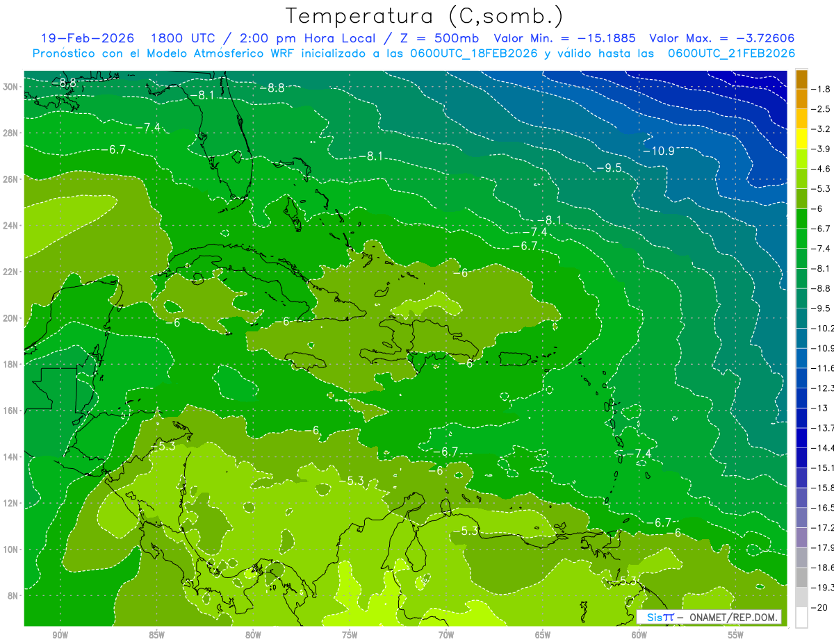This screenshot has height=644, width=834.
Task: Click the Valor Max. = -3.72606 value
Action: click(x=721, y=38)
